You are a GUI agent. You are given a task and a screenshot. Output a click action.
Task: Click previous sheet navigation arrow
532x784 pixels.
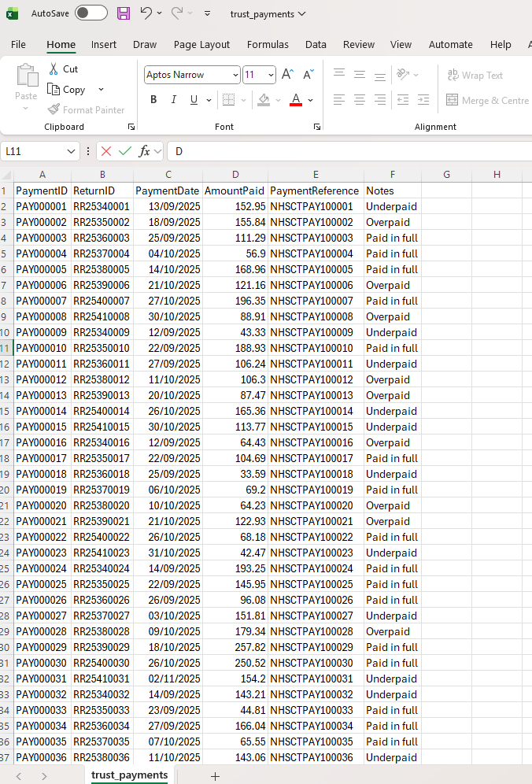click(19, 776)
